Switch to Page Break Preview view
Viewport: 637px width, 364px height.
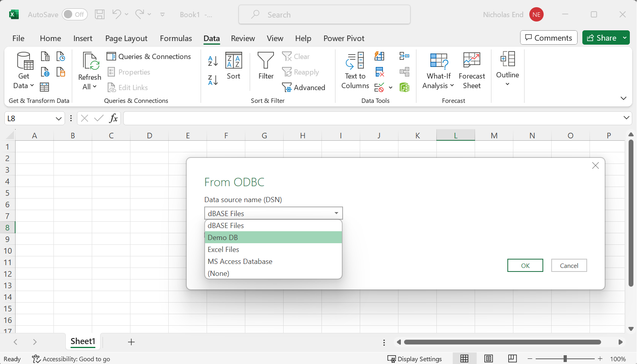[x=512, y=359]
